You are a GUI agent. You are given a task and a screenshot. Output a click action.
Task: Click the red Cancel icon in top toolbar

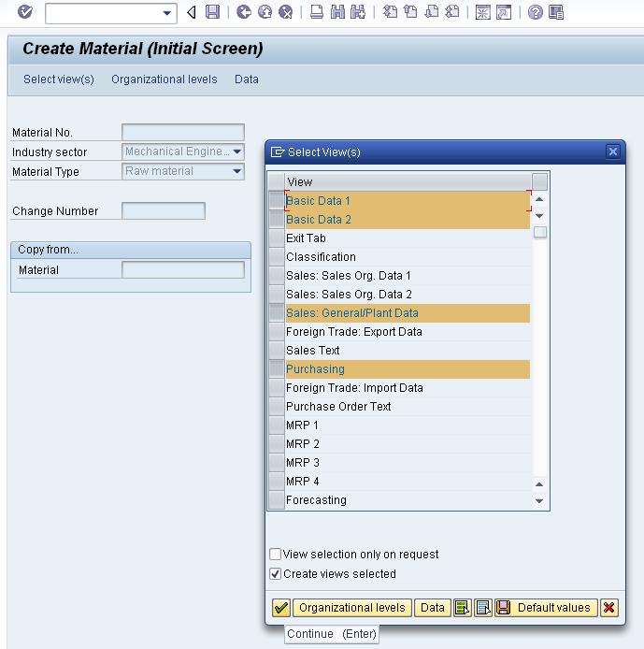pos(285,12)
